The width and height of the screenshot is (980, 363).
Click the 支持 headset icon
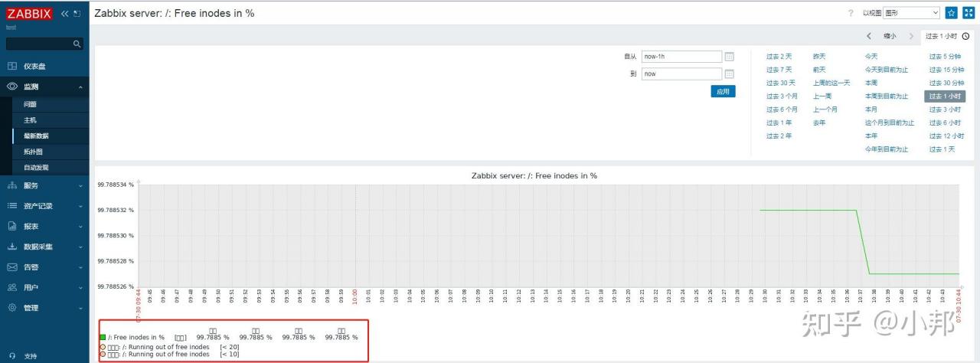coord(12,356)
